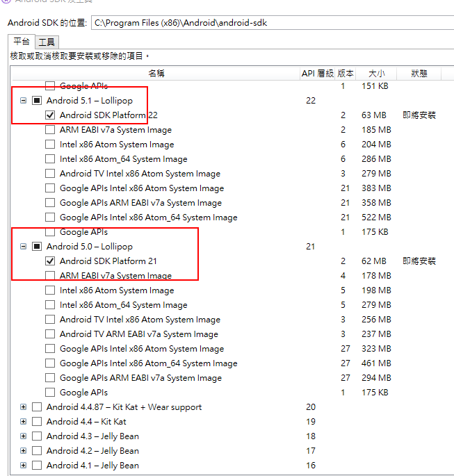Click the 522 MB size cell
The height and width of the screenshot is (476, 454).
tap(376, 218)
